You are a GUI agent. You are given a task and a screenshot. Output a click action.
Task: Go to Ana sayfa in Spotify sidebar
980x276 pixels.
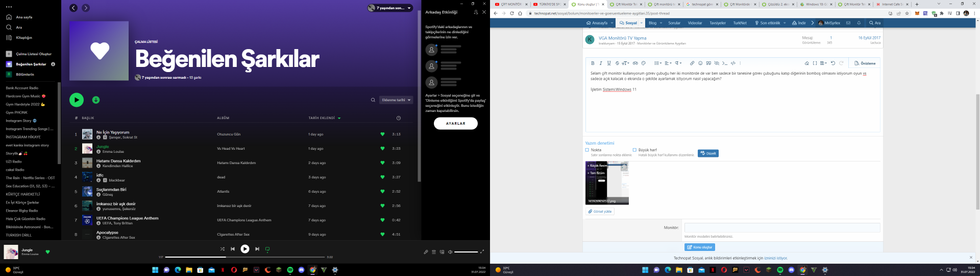(19, 17)
